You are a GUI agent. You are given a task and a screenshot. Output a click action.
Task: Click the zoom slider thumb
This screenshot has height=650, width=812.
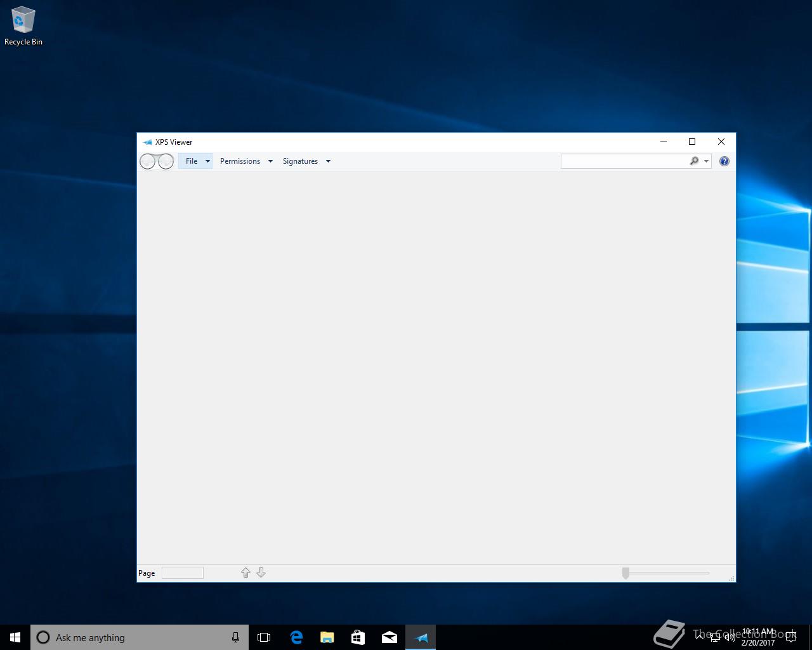click(625, 573)
